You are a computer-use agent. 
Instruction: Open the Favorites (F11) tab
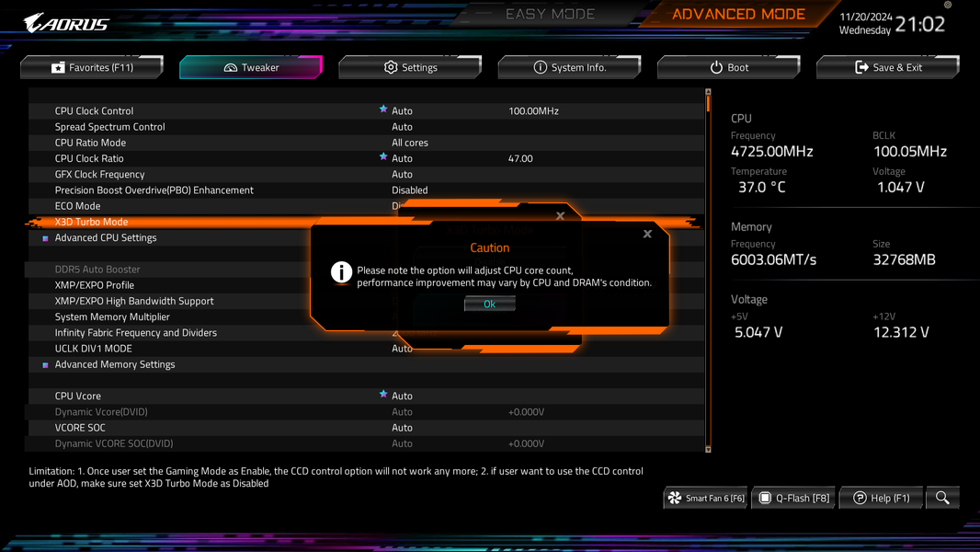(x=92, y=67)
